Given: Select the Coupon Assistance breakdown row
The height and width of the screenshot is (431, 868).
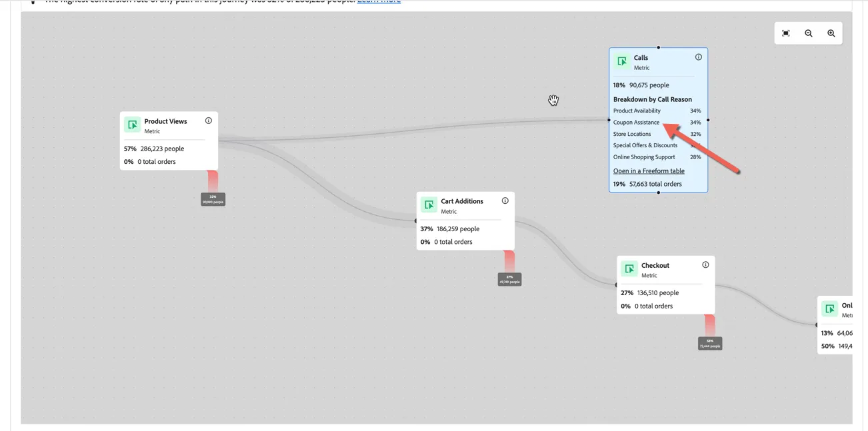Looking at the screenshot, I should [657, 123].
